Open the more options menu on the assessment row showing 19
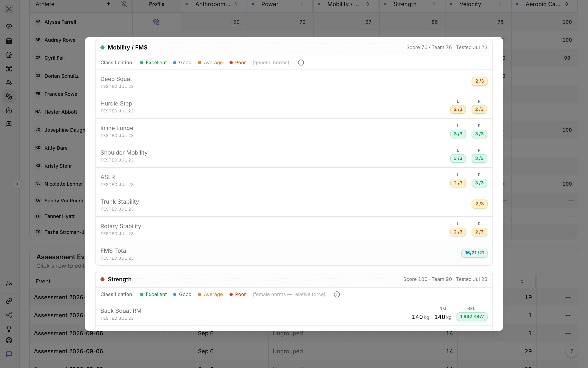The image size is (588, 368). (568, 297)
